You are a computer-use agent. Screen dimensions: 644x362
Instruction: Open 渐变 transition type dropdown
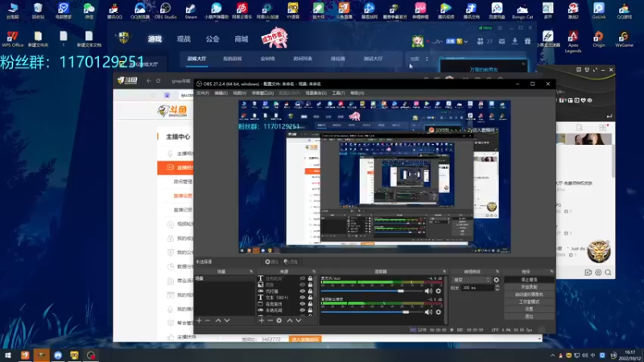pos(471,280)
